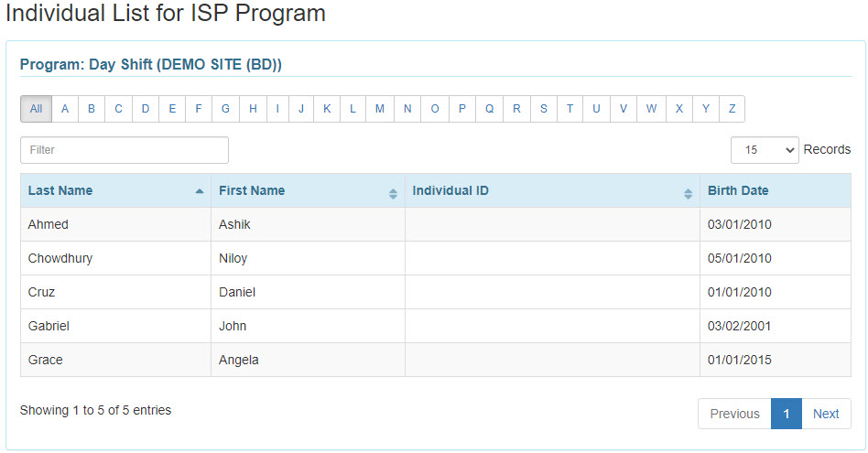Select the Chowdhury Niloy record
Viewport: 868px width, 453px height.
(436, 258)
